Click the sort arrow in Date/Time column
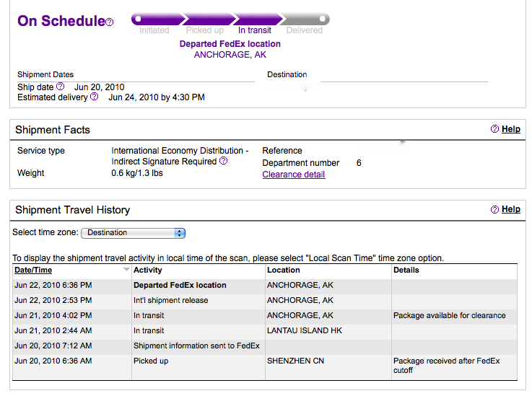This screenshot has height=396, width=532. click(x=126, y=270)
